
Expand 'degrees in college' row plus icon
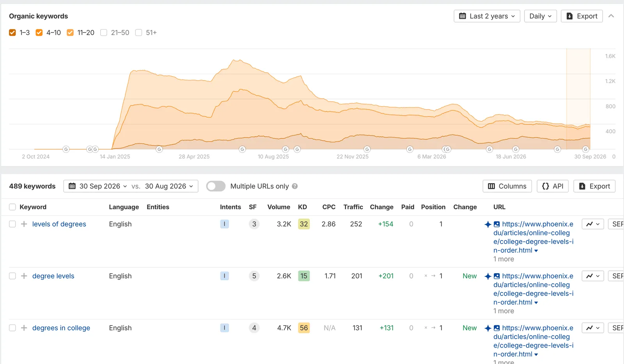tap(24, 328)
